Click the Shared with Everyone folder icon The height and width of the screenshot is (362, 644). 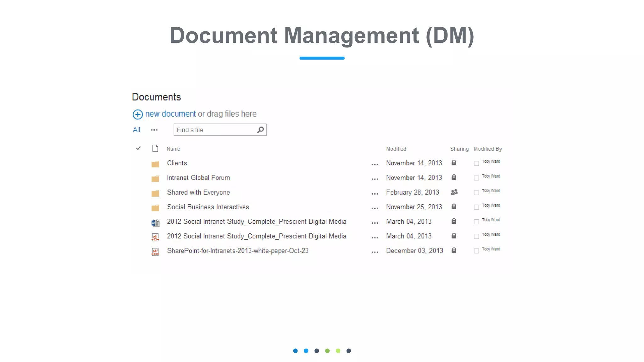click(x=155, y=193)
